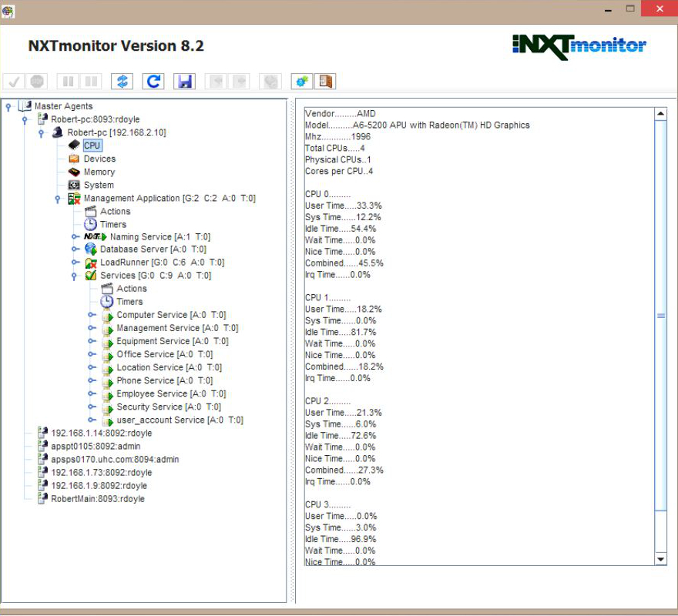Click the scroll down arrow in CPU panel

tap(660, 558)
